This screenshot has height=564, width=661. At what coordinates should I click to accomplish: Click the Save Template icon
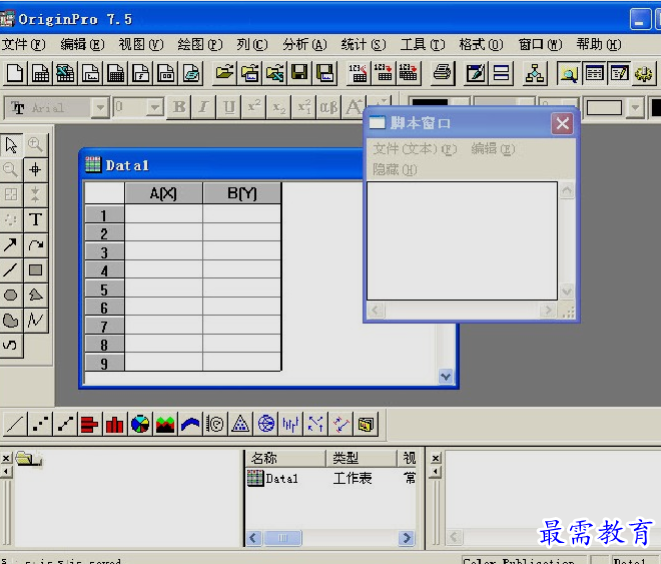[x=325, y=73]
